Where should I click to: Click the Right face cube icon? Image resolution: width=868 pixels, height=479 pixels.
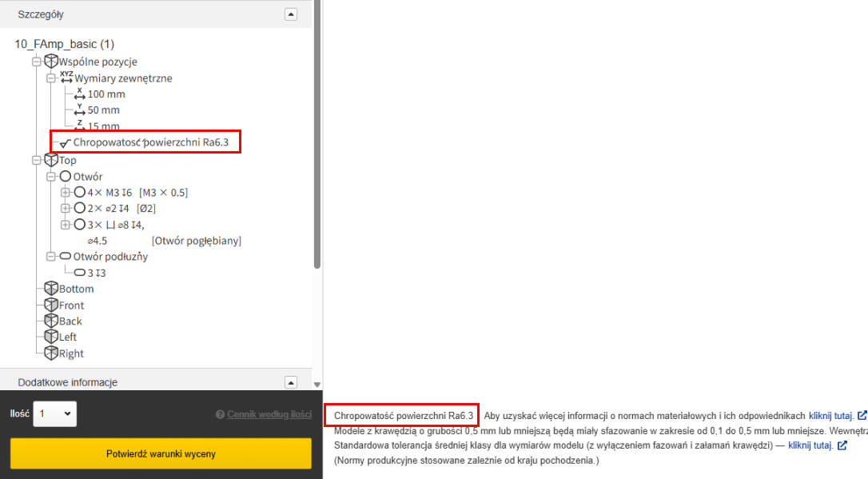51,353
